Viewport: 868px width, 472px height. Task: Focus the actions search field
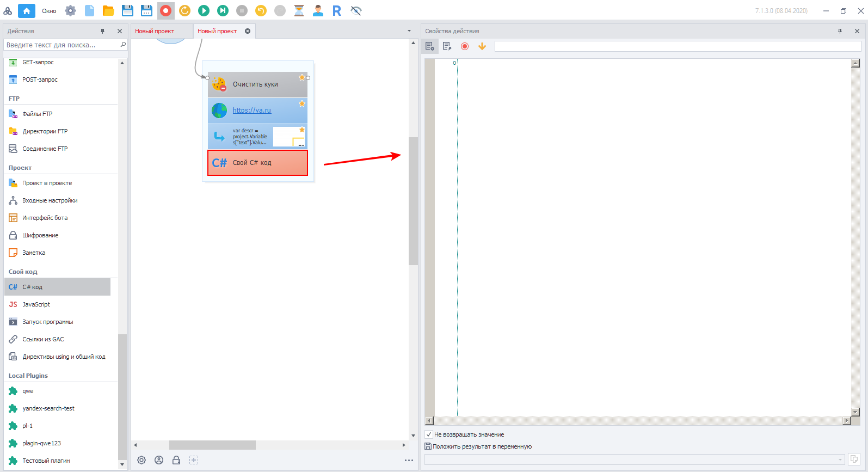point(66,45)
